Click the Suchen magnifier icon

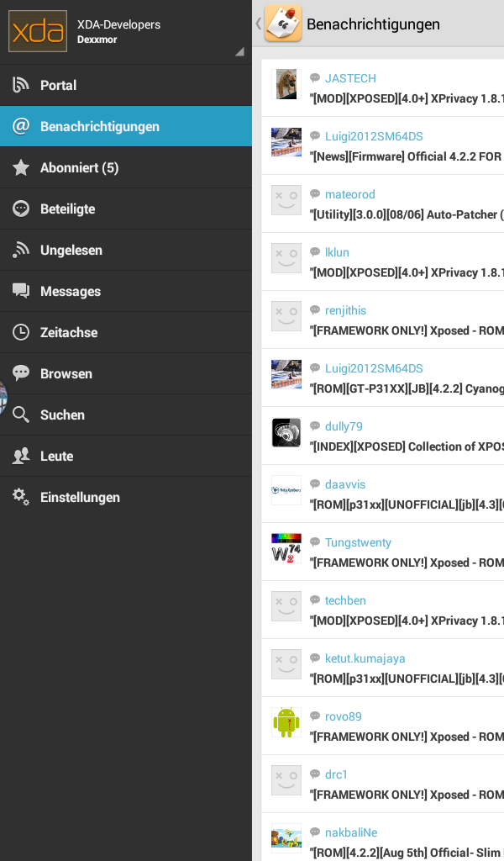(21, 415)
